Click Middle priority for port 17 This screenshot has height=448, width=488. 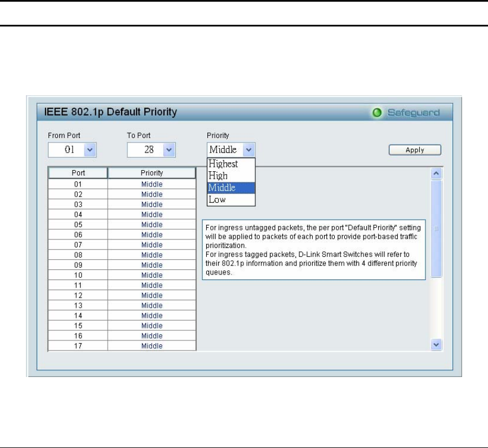coord(152,346)
